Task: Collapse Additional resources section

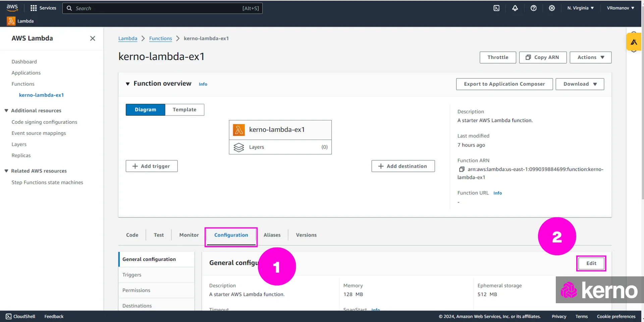Action: pyautogui.click(x=6, y=111)
